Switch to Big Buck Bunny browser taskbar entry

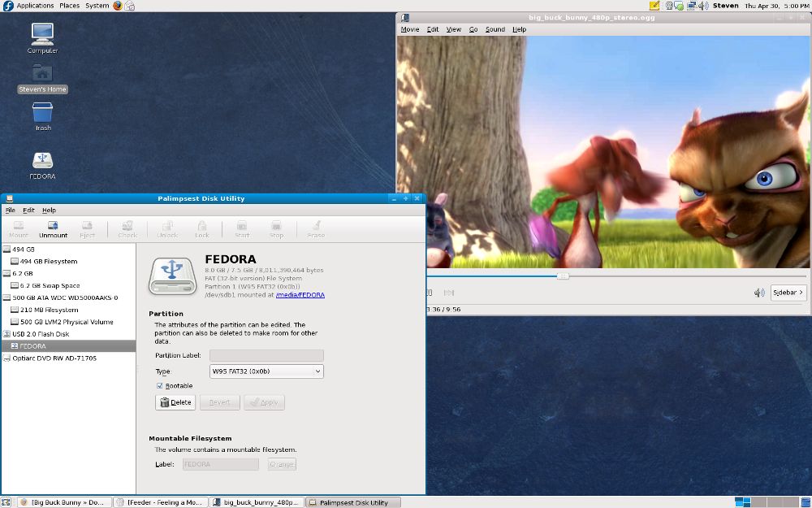click(x=64, y=502)
